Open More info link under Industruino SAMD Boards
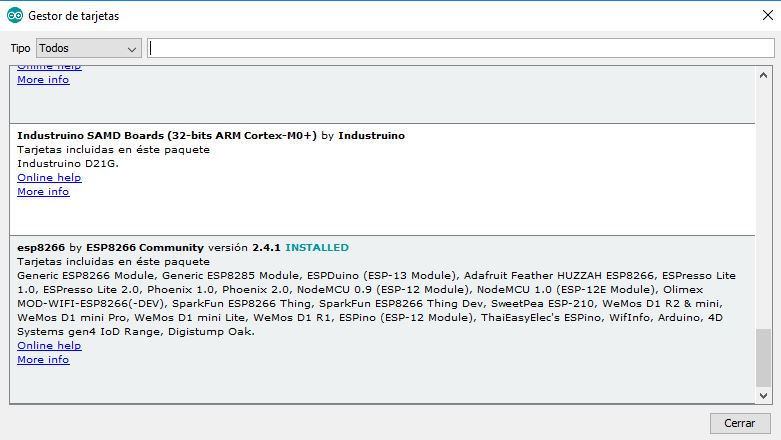Screen dimensions: 781x440 43,191
